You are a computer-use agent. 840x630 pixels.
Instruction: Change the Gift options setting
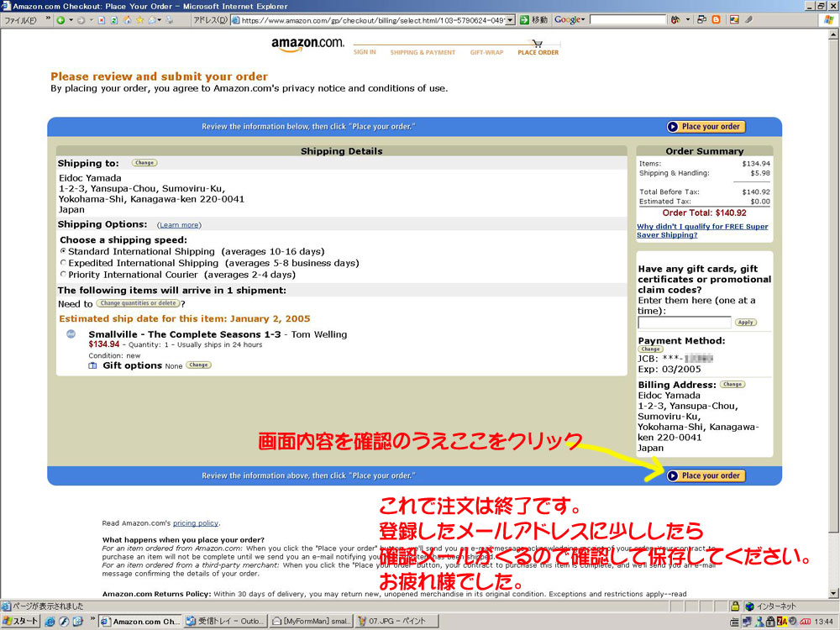pyautogui.click(x=199, y=365)
